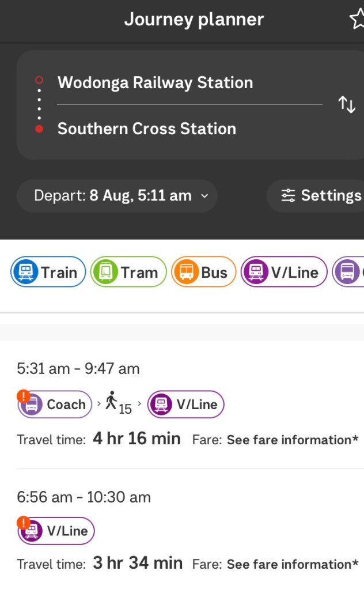Click the V/Line badge in first journey
Viewport: 364px width, 590px height.
(185, 404)
